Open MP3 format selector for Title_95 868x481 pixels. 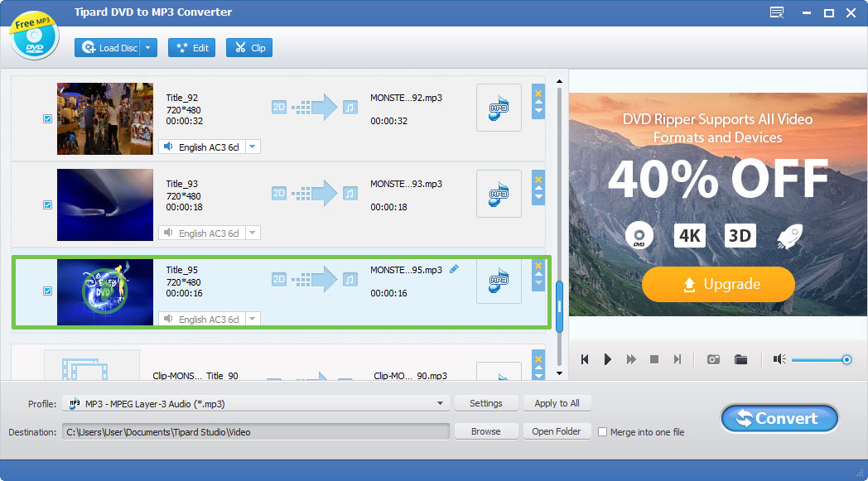[x=499, y=280]
